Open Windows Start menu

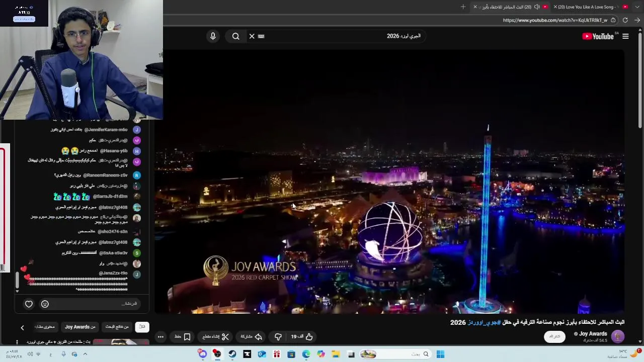pos(440,354)
